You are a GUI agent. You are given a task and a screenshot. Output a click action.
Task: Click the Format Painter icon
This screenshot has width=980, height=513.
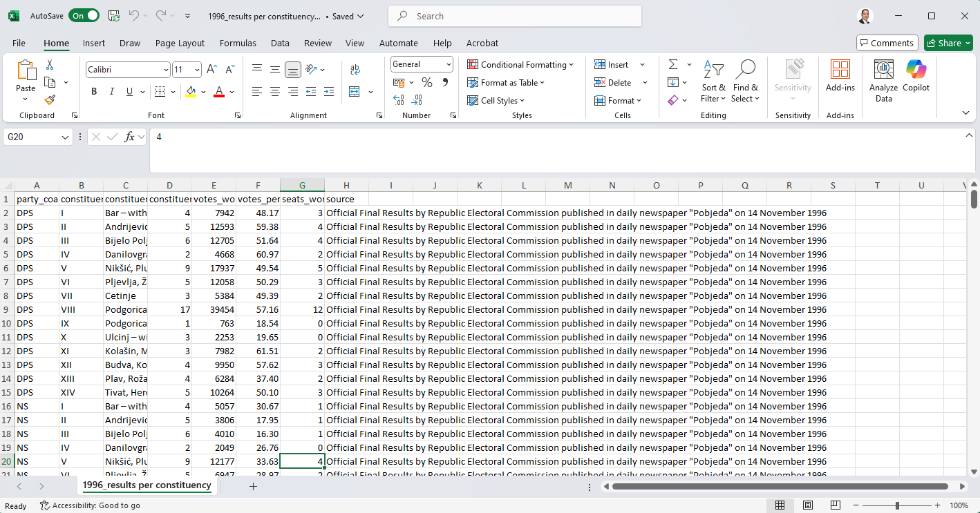(50, 100)
